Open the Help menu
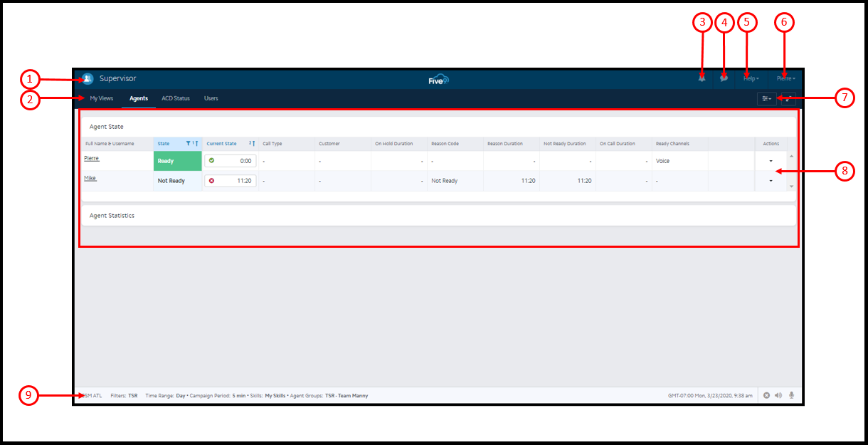This screenshot has width=868, height=445. click(x=751, y=78)
